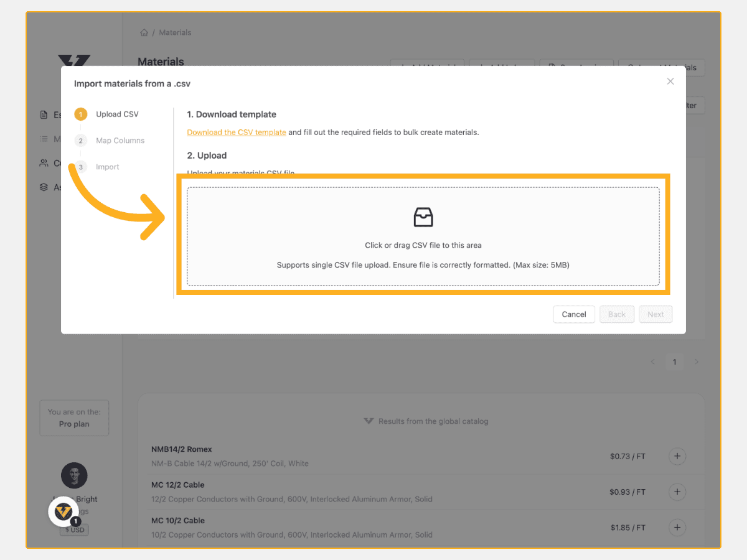Open the notification widget near the user avatar
The height and width of the screenshot is (560, 747).
pos(64,511)
